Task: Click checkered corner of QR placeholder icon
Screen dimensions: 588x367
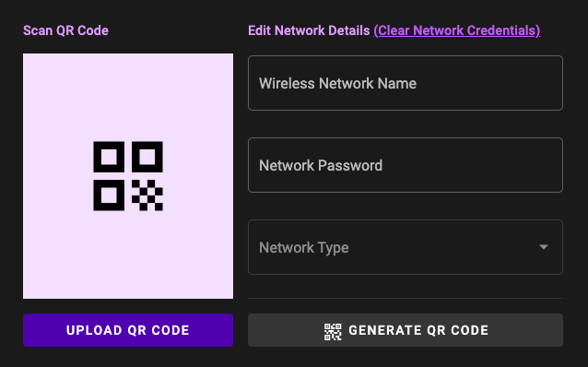Action: [147, 195]
